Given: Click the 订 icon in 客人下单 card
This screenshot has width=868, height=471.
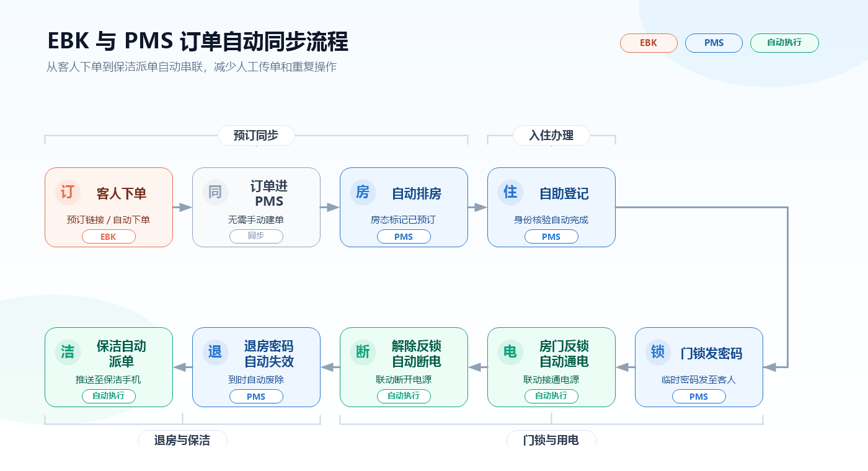Looking at the screenshot, I should point(68,193).
